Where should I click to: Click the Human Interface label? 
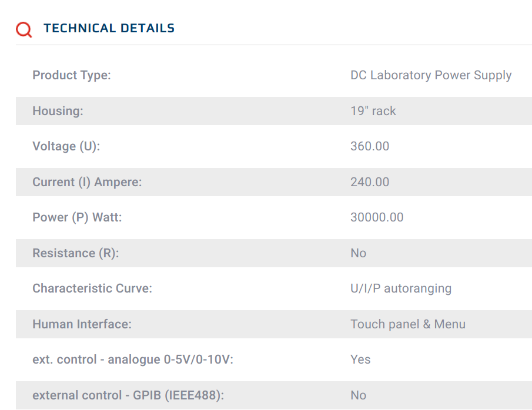[x=82, y=324]
